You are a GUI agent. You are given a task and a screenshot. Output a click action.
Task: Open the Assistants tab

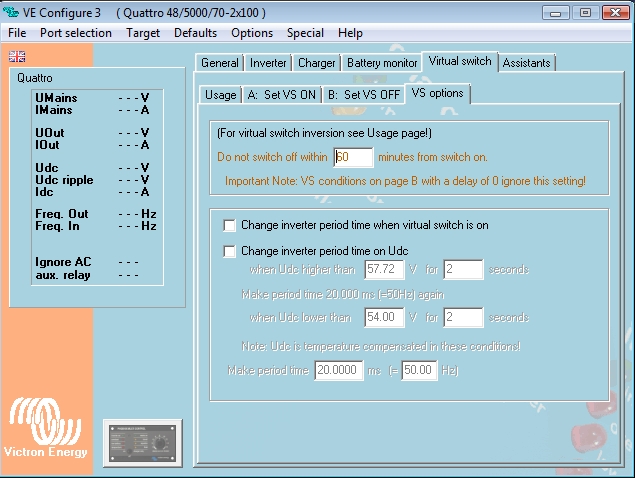(526, 63)
